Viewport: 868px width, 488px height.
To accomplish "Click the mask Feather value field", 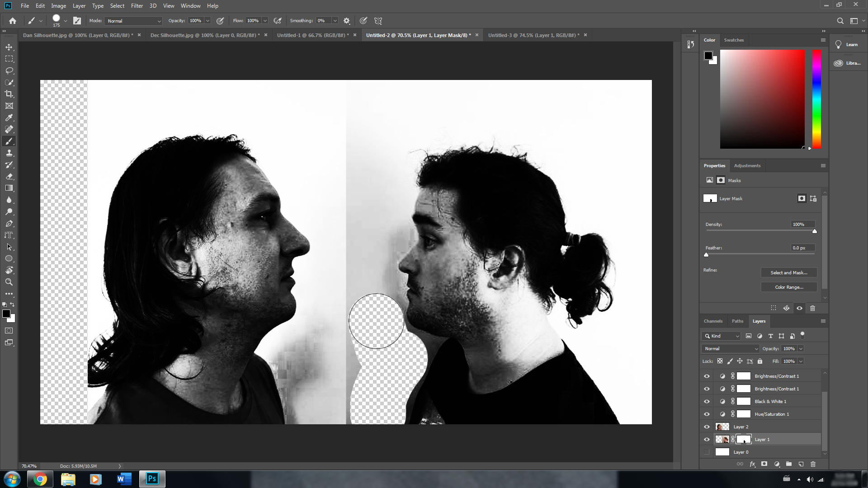I will [x=802, y=248].
